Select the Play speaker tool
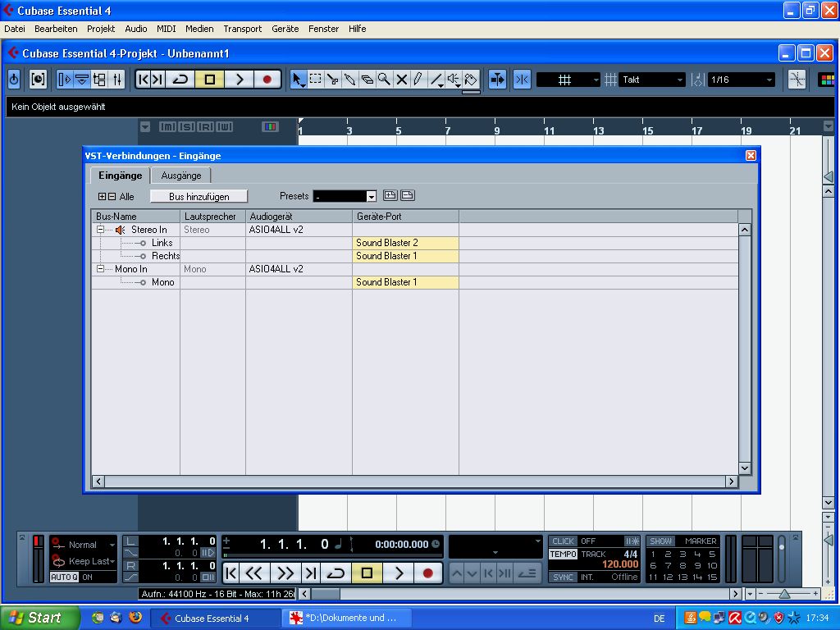 click(x=454, y=80)
